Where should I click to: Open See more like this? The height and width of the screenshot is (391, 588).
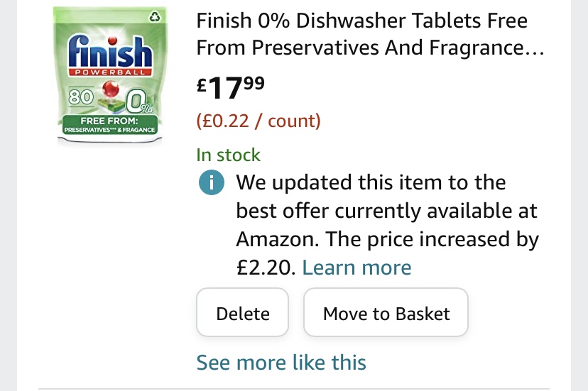pos(281,363)
